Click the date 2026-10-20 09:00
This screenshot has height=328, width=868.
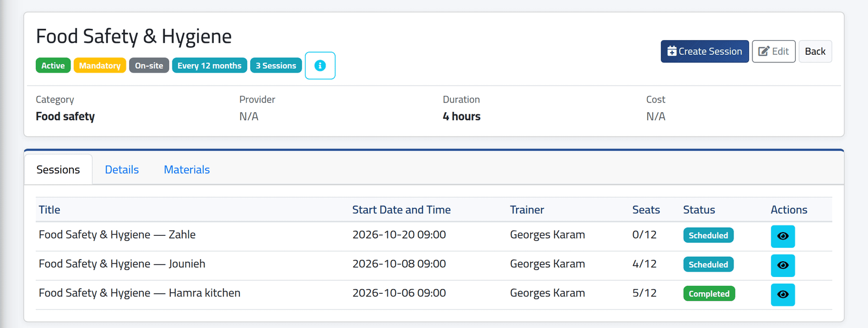point(399,235)
